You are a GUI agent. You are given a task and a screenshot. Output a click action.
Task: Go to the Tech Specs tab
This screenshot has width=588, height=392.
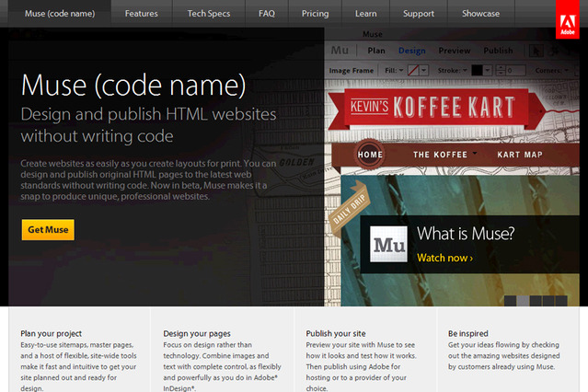(209, 14)
